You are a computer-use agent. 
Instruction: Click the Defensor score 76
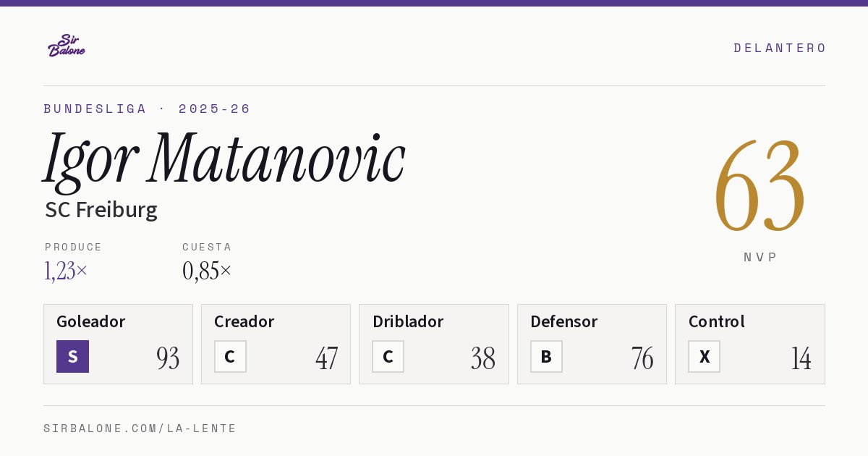click(642, 358)
